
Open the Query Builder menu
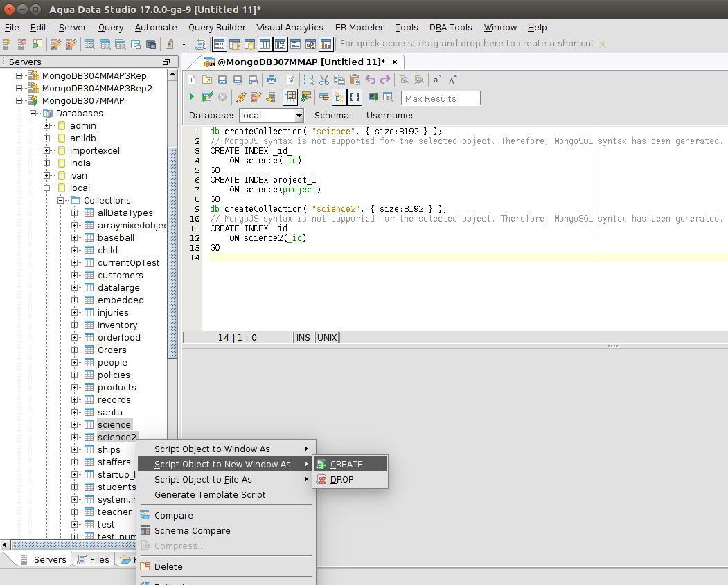tap(217, 28)
